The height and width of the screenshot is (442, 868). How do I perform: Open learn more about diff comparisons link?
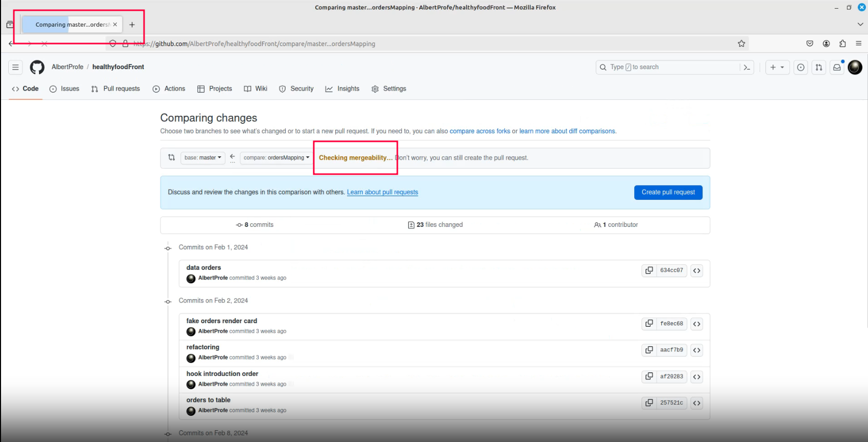567,131
